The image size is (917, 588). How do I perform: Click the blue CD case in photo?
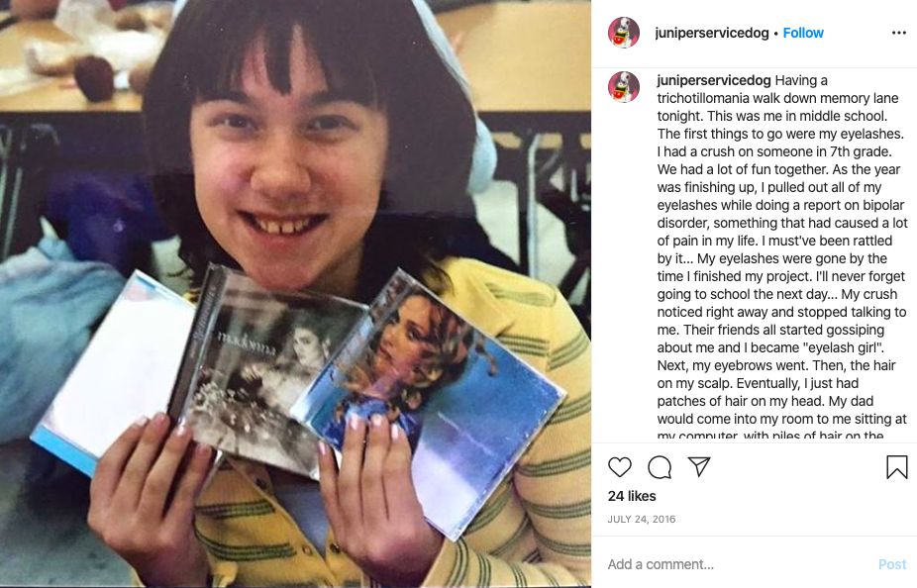tap(428, 403)
